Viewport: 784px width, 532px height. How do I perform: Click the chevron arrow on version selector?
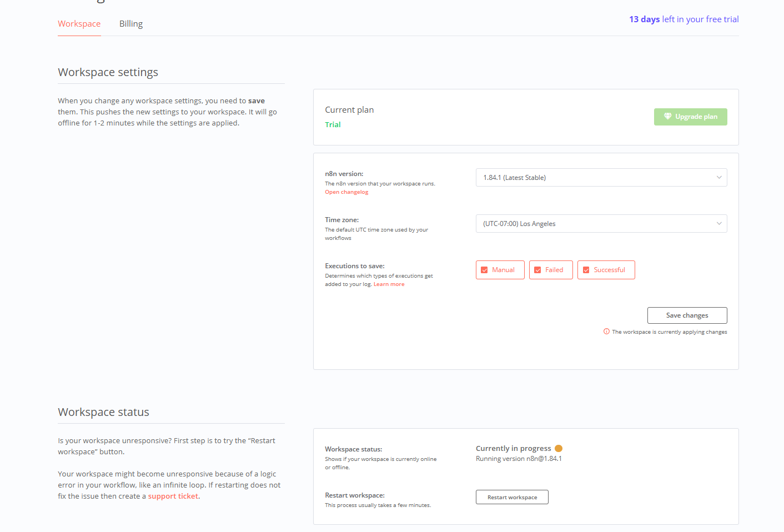click(x=719, y=178)
